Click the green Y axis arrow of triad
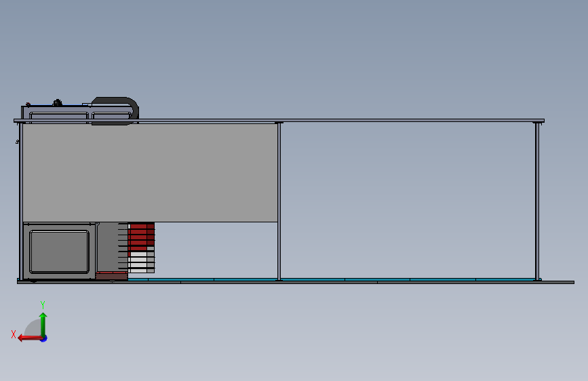 [x=43, y=324]
